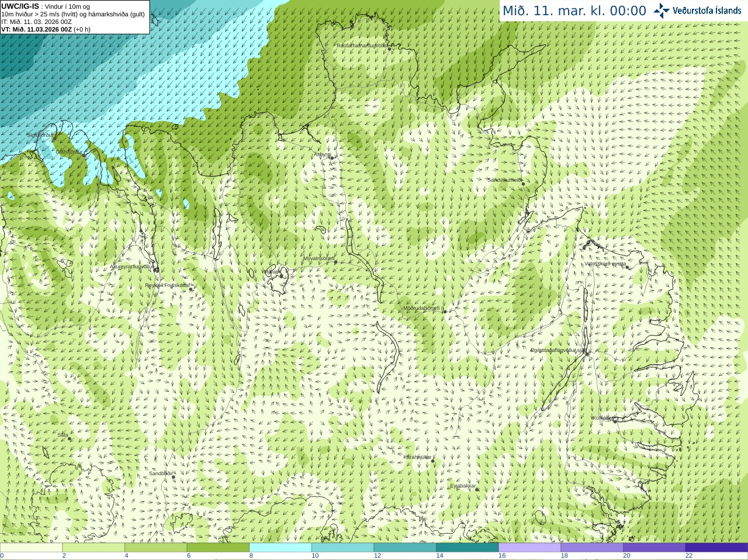Select the violet 18–20 m/s legend swatch

click(x=592, y=548)
